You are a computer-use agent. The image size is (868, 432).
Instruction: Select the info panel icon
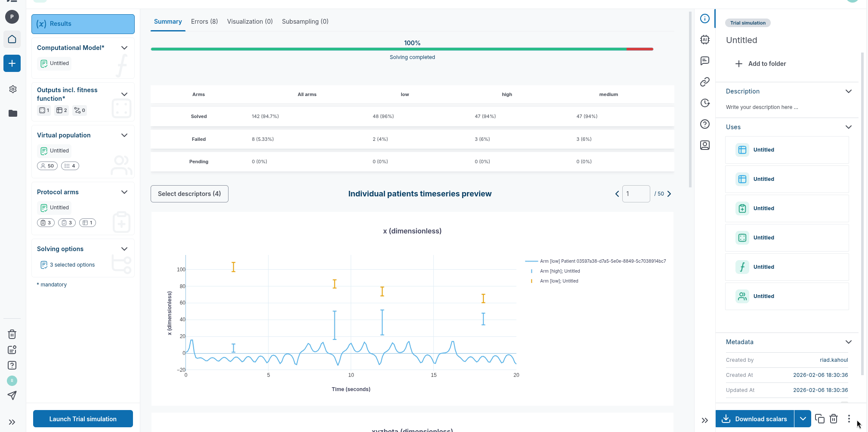coord(705,19)
